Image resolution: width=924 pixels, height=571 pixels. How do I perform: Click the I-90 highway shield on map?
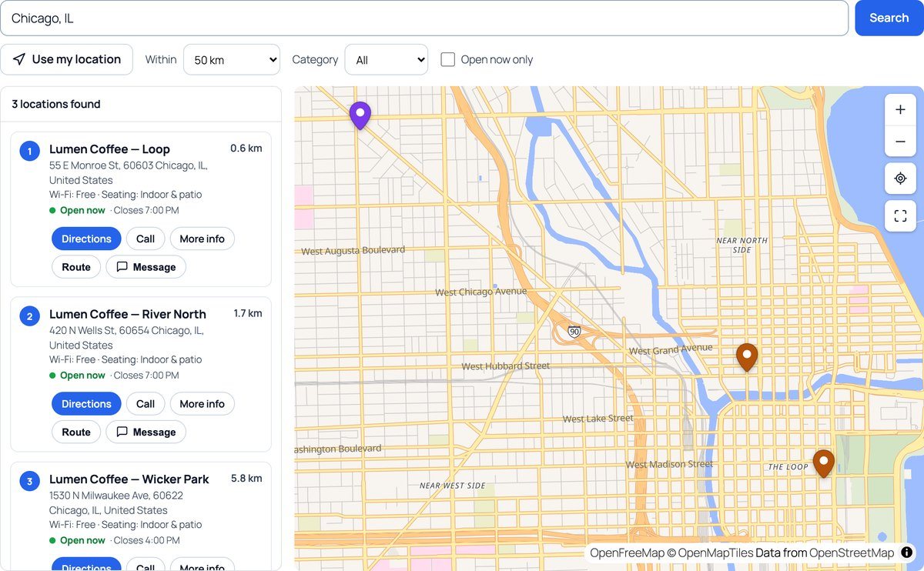click(574, 331)
